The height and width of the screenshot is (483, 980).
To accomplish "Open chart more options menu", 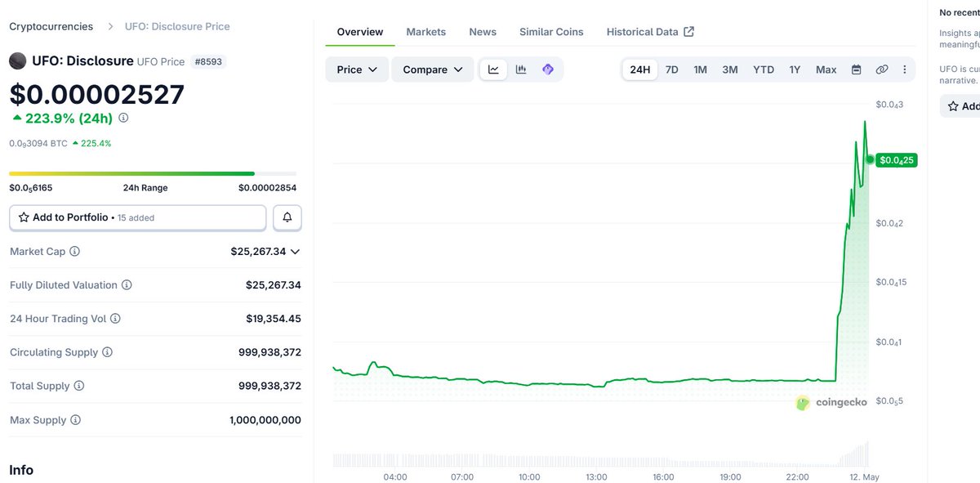I will tap(904, 69).
